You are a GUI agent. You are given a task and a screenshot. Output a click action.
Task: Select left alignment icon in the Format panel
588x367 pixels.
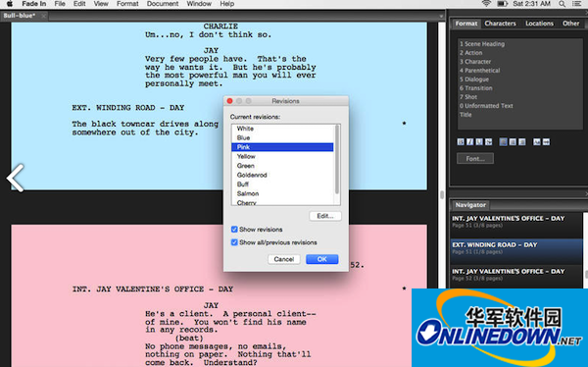pyautogui.click(x=504, y=142)
